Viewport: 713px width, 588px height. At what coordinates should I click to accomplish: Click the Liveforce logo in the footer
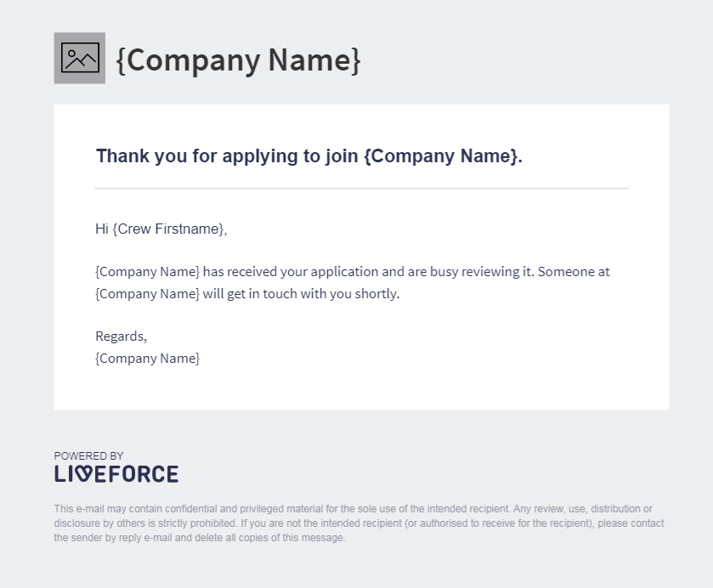(x=116, y=474)
